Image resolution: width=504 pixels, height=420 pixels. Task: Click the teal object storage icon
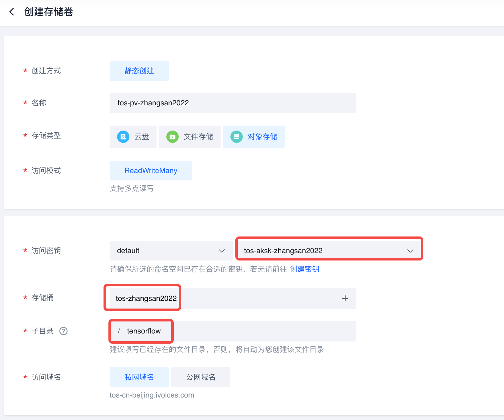pos(237,137)
